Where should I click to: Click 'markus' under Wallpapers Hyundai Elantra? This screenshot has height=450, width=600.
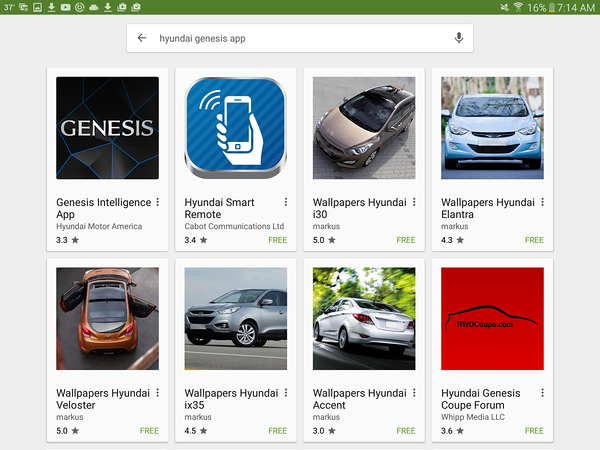click(454, 226)
